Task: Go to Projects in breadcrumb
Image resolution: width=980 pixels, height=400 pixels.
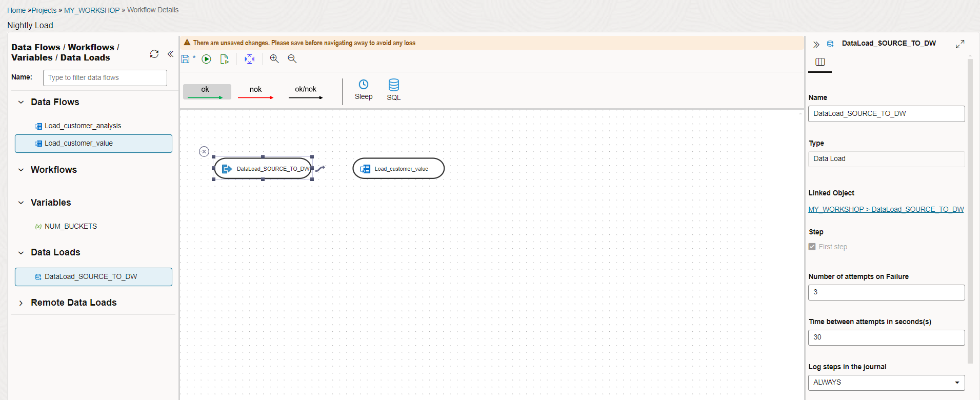Action: [44, 10]
